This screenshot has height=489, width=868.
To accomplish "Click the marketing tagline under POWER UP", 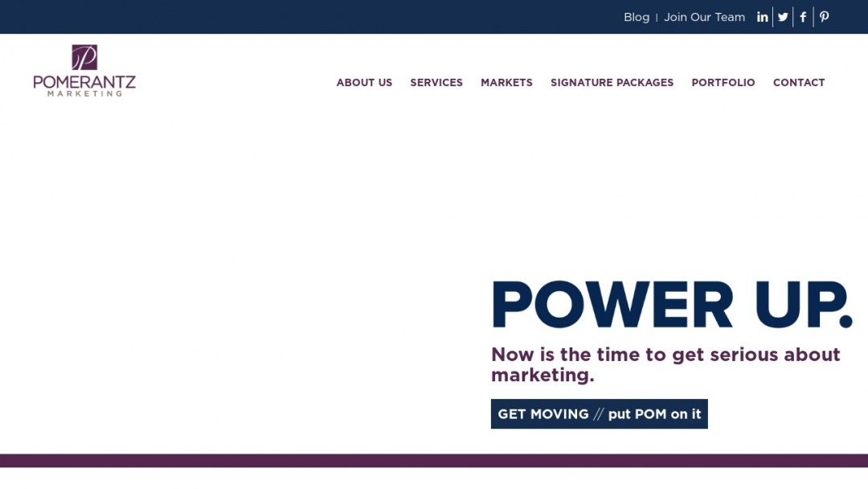I will point(665,364).
